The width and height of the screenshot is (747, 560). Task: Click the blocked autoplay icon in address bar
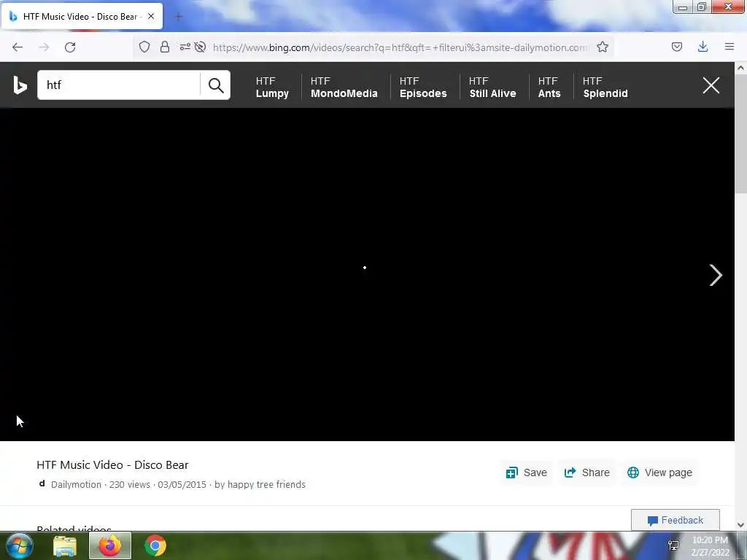[200, 47]
